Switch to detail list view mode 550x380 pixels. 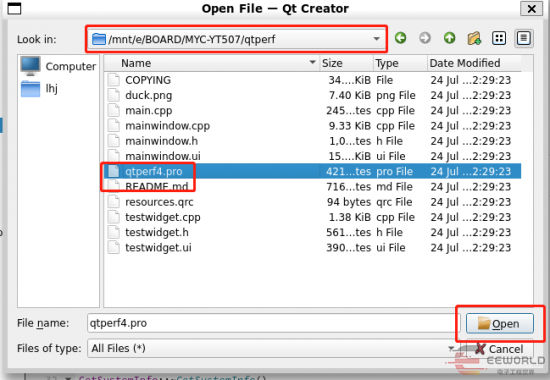tap(524, 38)
